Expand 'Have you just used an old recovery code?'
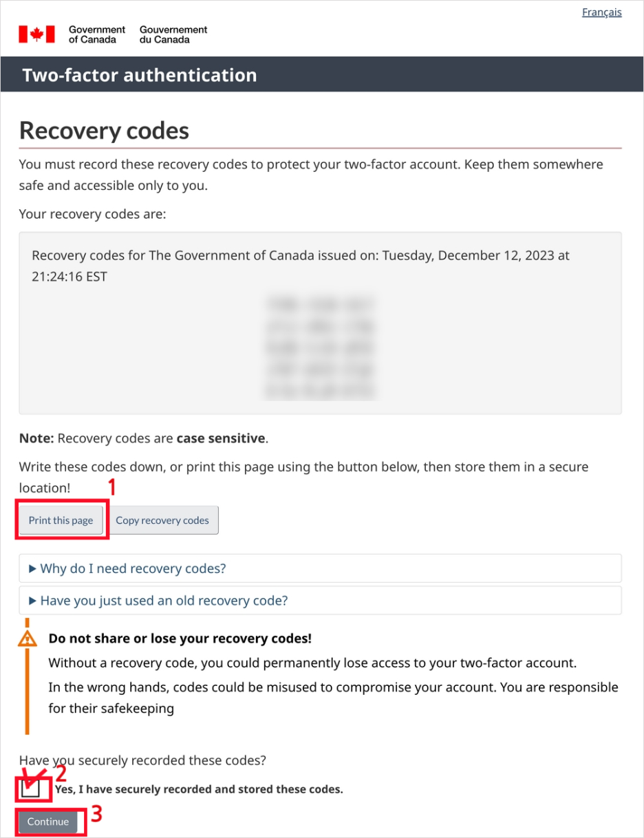The image size is (644, 838). pyautogui.click(x=164, y=601)
